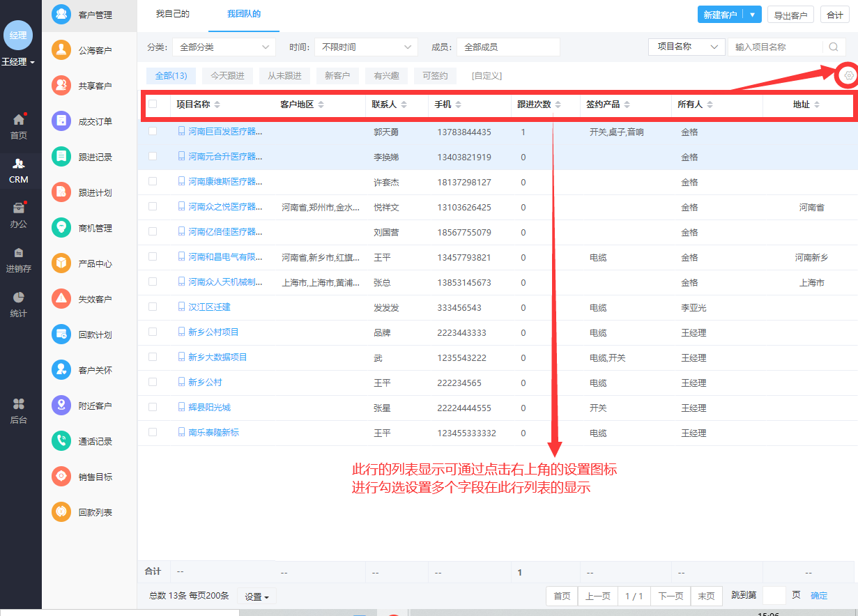Check the row for 河南巨百发医疗器
This screenshot has height=616, width=858.
153,131
